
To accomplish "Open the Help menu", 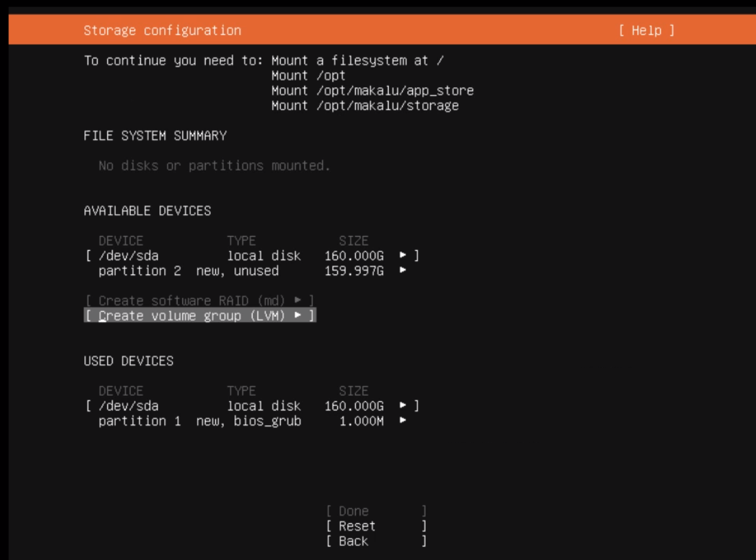I will tap(647, 31).
